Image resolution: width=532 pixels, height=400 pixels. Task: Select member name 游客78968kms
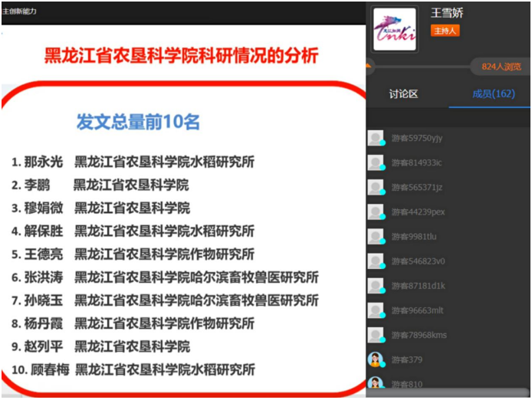click(419, 335)
